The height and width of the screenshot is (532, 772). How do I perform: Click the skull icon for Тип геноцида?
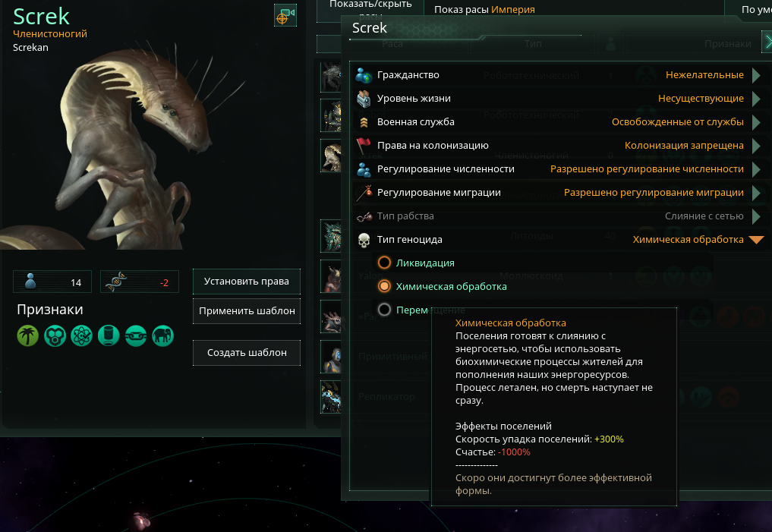(x=364, y=240)
